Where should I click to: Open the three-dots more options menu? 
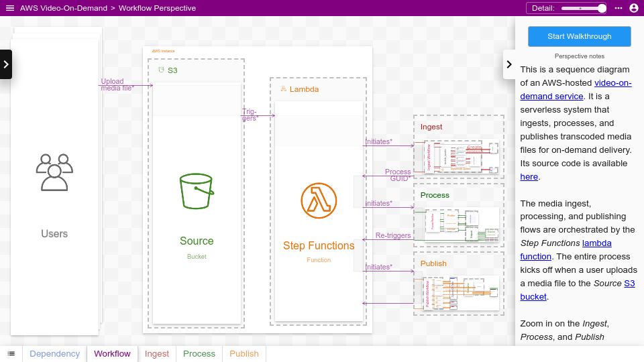tap(618, 8)
